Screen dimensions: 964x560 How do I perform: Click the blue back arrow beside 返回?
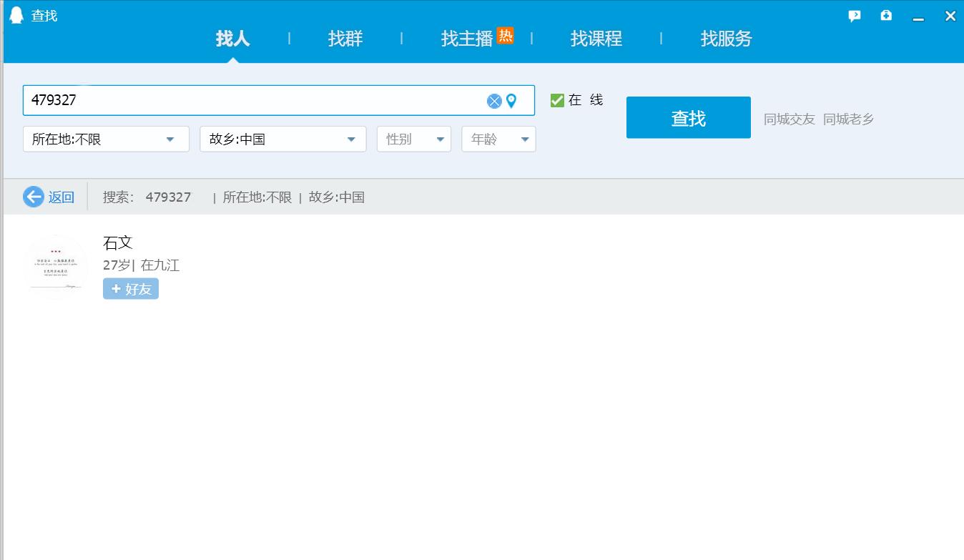32,197
